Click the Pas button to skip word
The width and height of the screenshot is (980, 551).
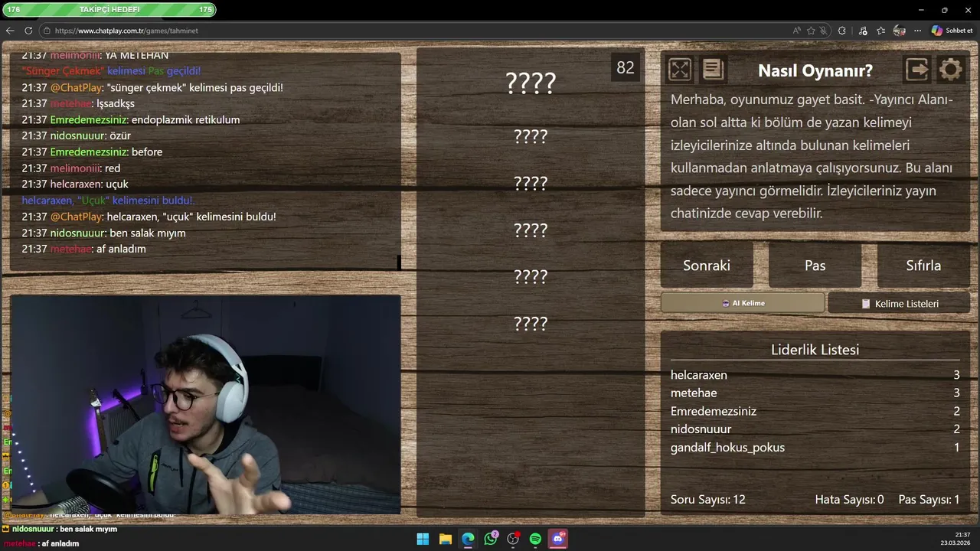coord(815,266)
